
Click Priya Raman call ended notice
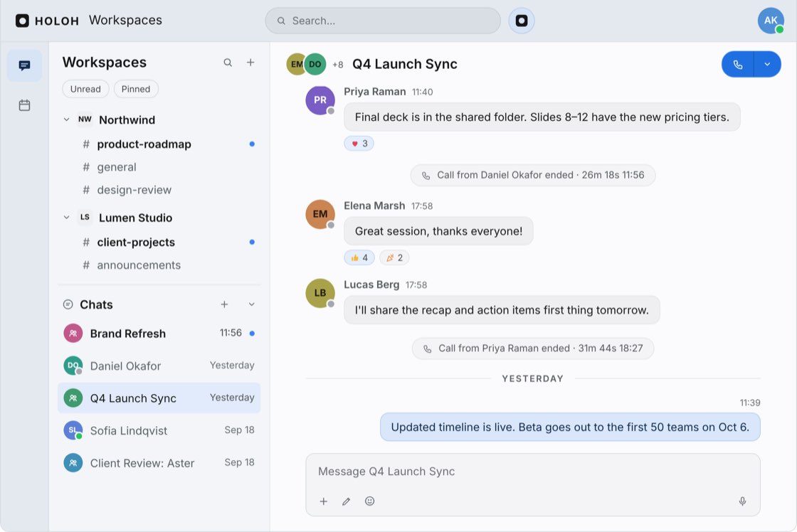click(533, 349)
